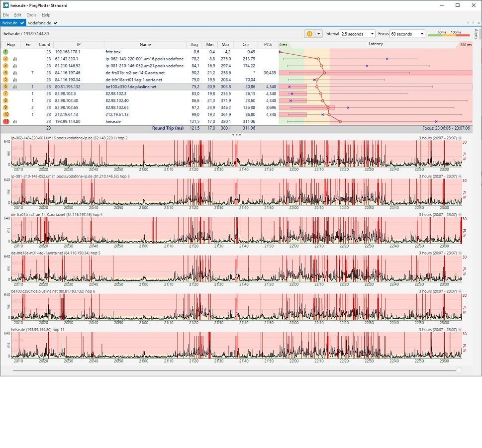Viewport: 482px width, 448px height.
Task: Open the Edit menu
Action: (x=18, y=15)
